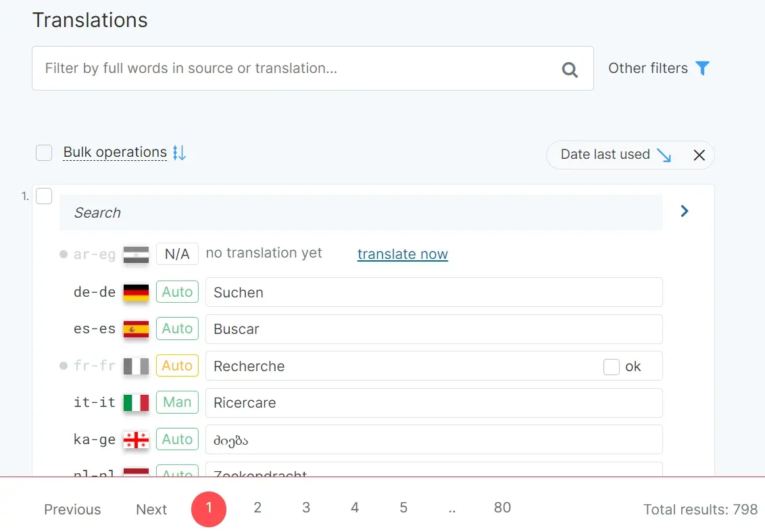The width and height of the screenshot is (765, 532).
Task: Click the German flag icon
Action: [x=136, y=293]
